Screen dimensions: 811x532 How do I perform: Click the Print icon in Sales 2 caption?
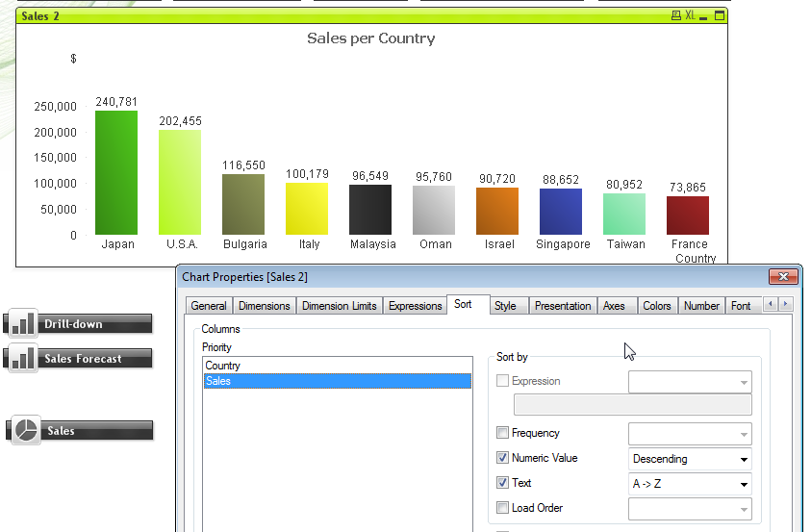[676, 16]
